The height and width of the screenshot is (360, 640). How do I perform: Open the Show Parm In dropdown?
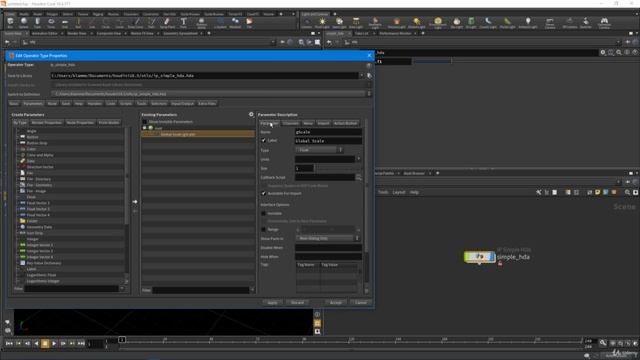327,238
